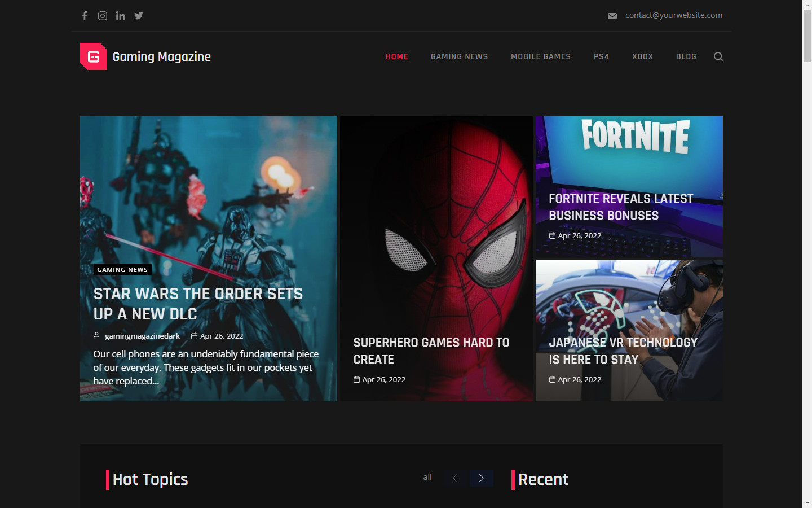Click the page scrollbar up arrow
812x508 pixels.
coord(807,5)
